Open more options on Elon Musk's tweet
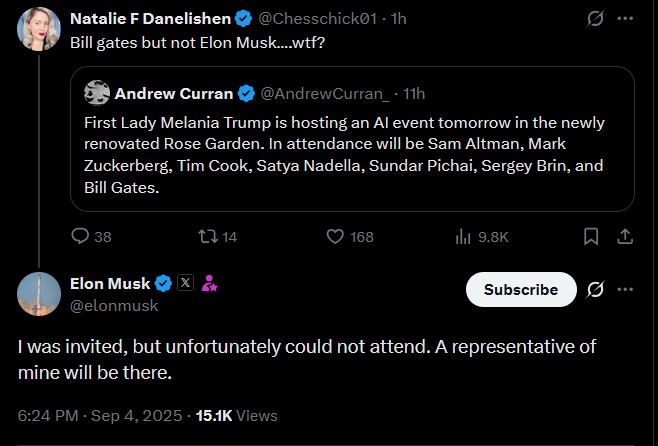Screen dimensions: 658x446 (x=626, y=289)
